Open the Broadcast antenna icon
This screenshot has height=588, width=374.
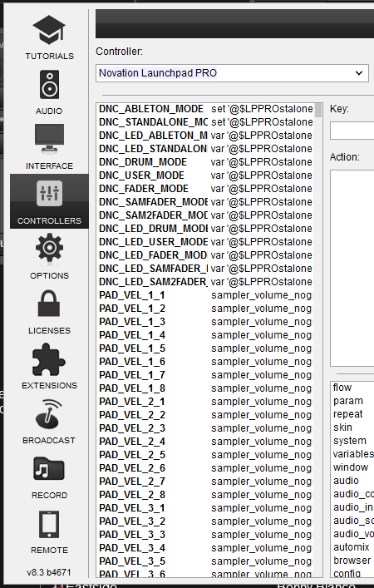pos(49,414)
